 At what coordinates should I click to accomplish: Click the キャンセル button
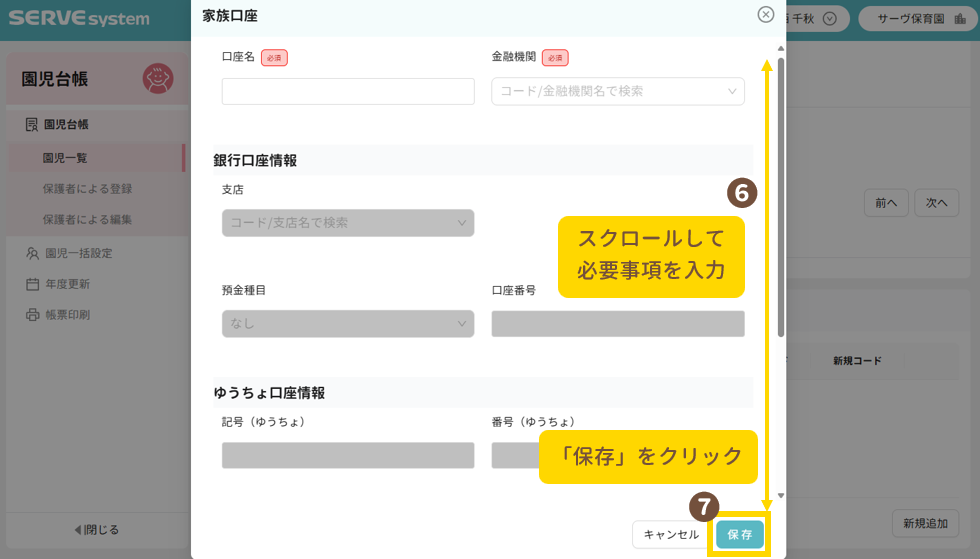pyautogui.click(x=671, y=535)
